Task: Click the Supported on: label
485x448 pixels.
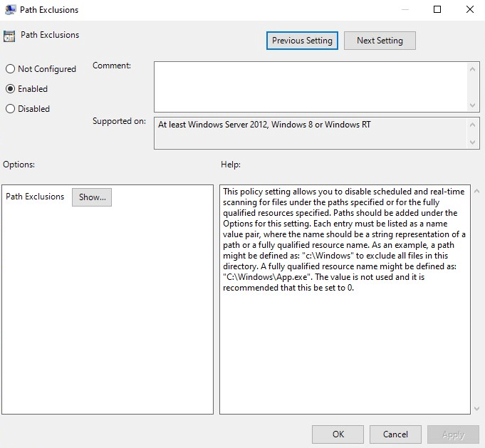Action: tap(119, 121)
